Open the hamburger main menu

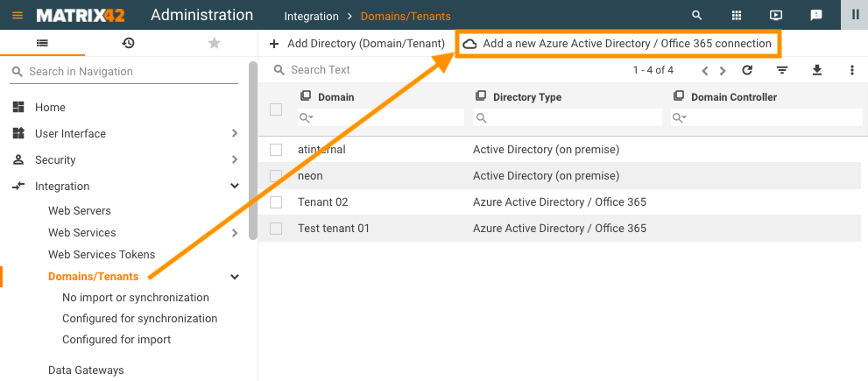coord(18,16)
